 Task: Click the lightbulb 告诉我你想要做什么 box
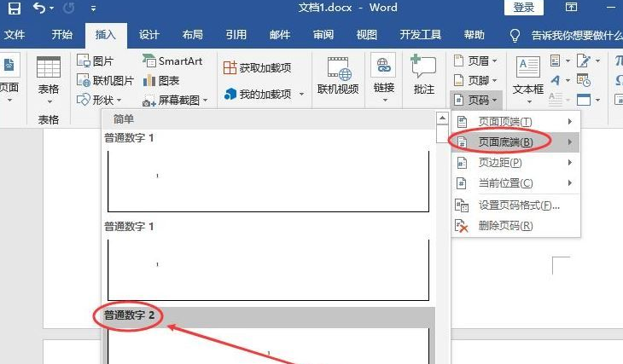[566, 36]
